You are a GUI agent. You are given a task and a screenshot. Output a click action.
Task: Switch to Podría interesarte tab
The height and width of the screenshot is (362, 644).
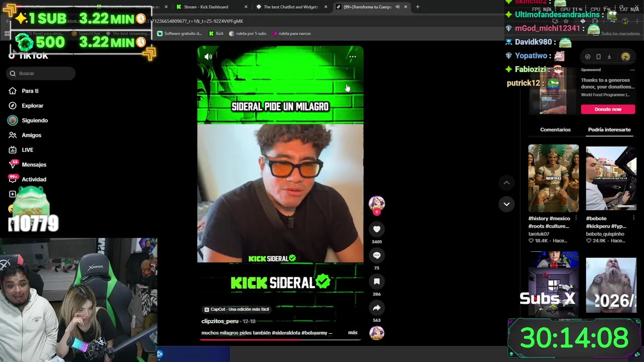609,130
